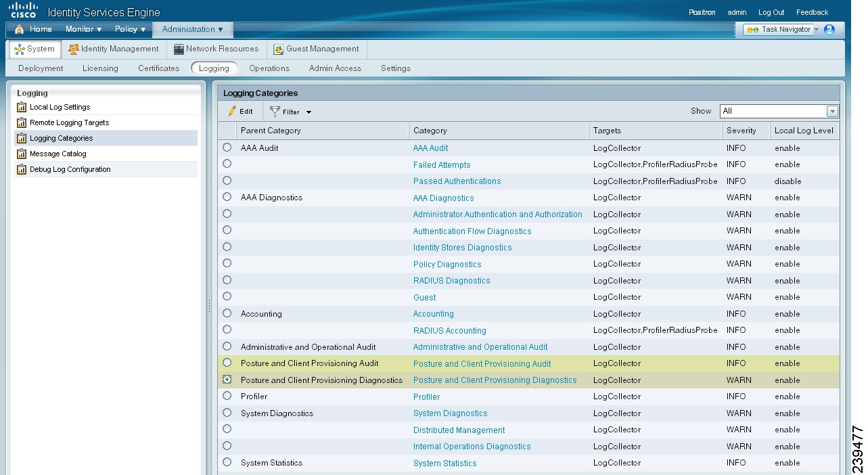Choose the Distributed Management row radio button
The width and height of the screenshot is (868, 475).
point(227,429)
